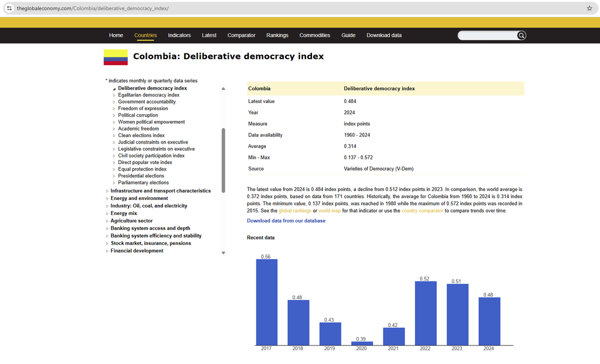Select Direct popular vote index
The width and height of the screenshot is (600, 364).
[145, 162]
